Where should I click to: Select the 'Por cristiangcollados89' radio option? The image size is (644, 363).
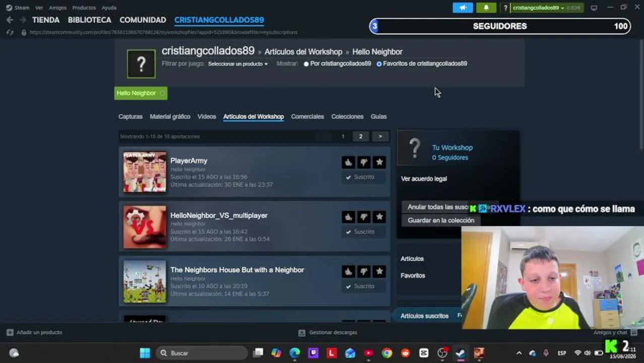(306, 64)
